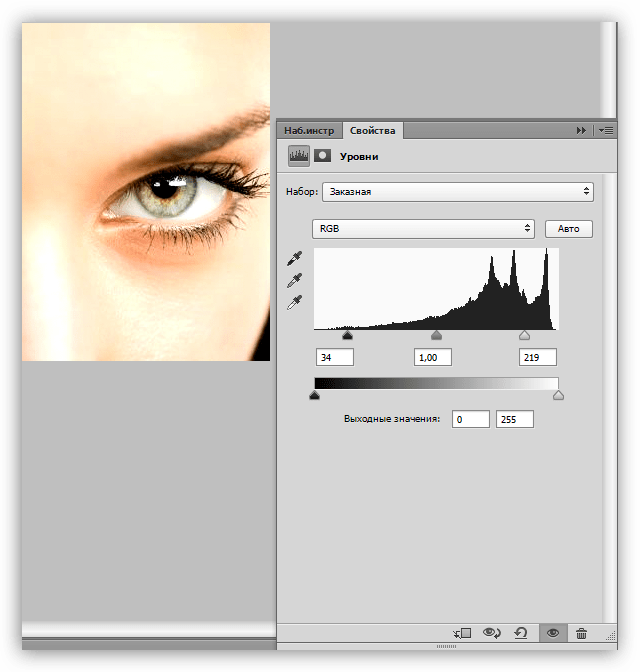Reset adjustment to defaults icon
The height and width of the screenshot is (672, 640).
pos(520,633)
